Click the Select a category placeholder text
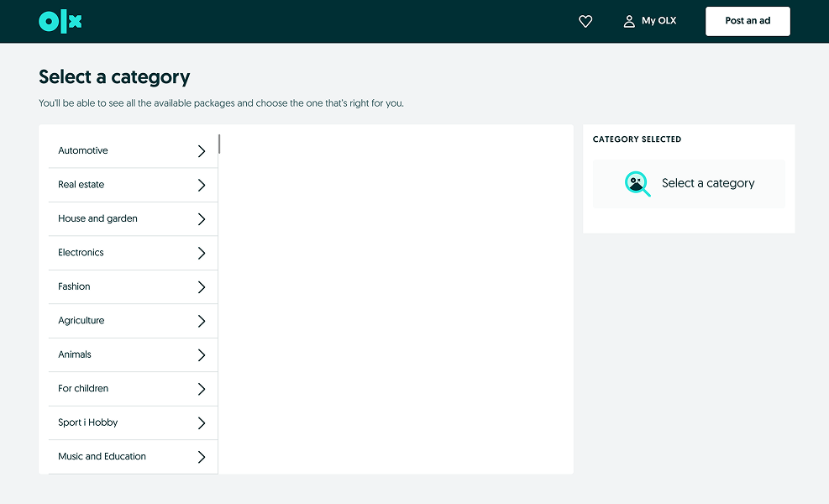829x504 pixels. [708, 183]
